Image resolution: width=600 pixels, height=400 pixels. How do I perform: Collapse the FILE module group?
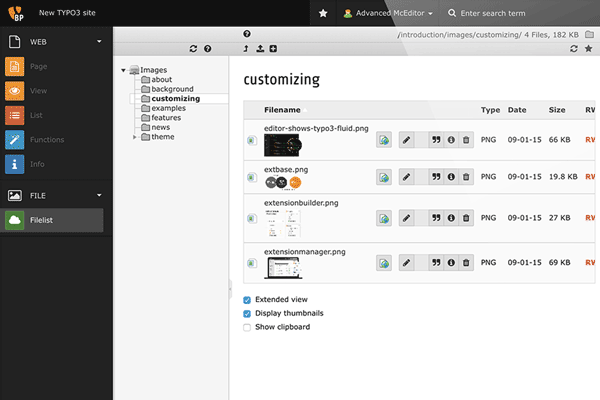(x=99, y=195)
